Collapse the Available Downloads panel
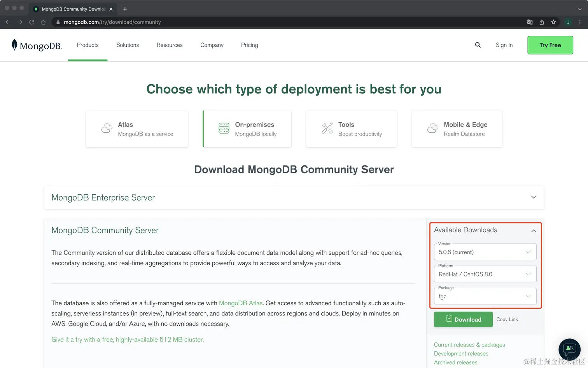The width and height of the screenshot is (588, 368). click(x=533, y=231)
